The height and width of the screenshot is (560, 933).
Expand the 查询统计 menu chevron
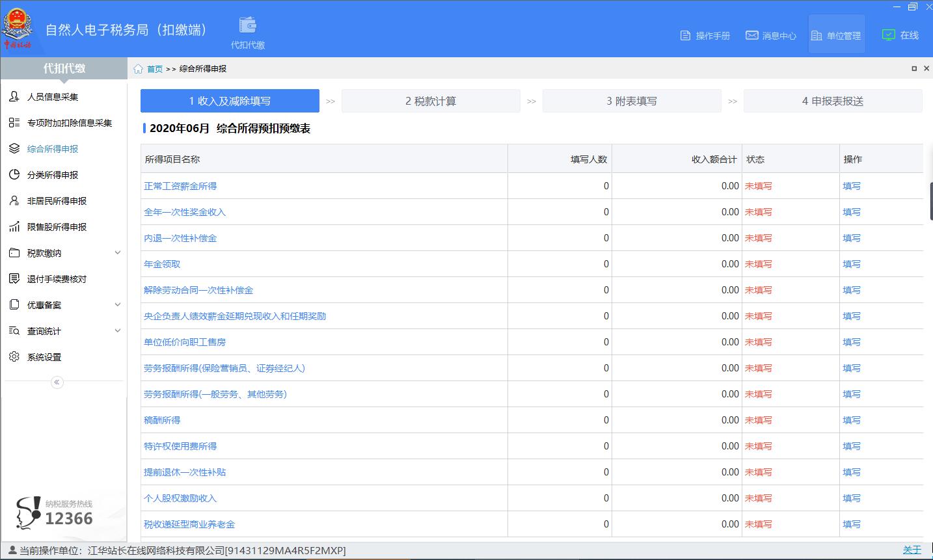(x=118, y=330)
